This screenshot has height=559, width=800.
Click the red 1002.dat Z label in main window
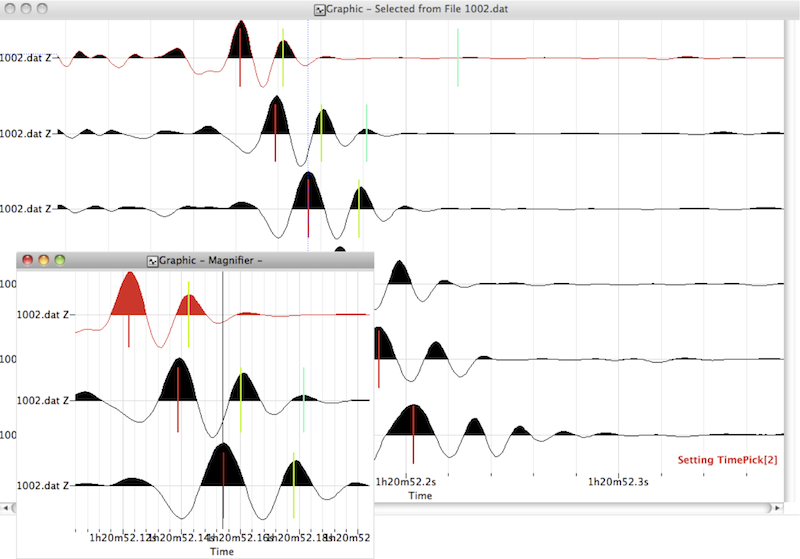[x=27, y=58]
